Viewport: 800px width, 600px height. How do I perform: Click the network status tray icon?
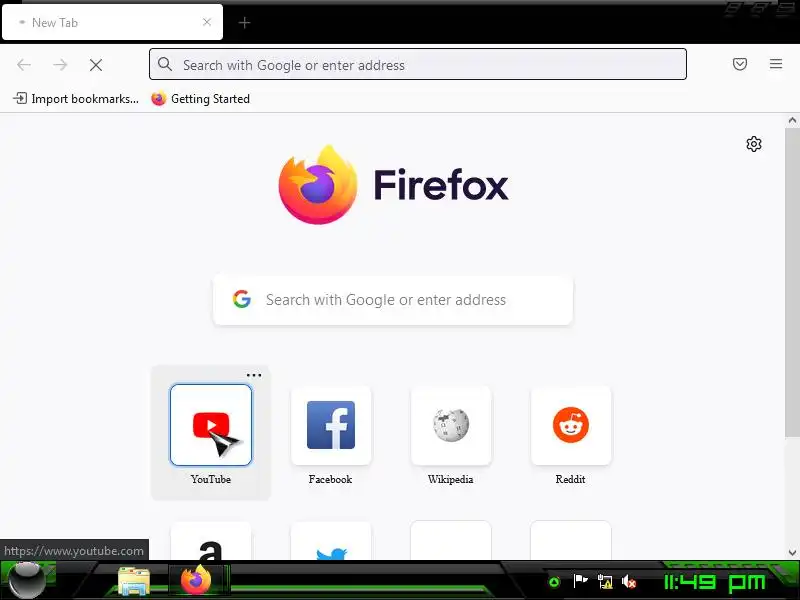point(605,582)
